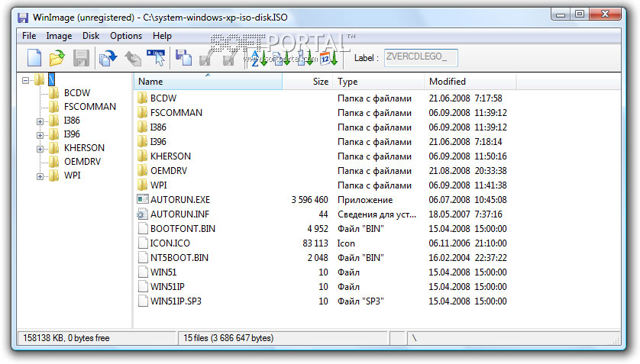Click the AUTORUN.EXE application icon
This screenshot has height=364, width=640.
[143, 199]
